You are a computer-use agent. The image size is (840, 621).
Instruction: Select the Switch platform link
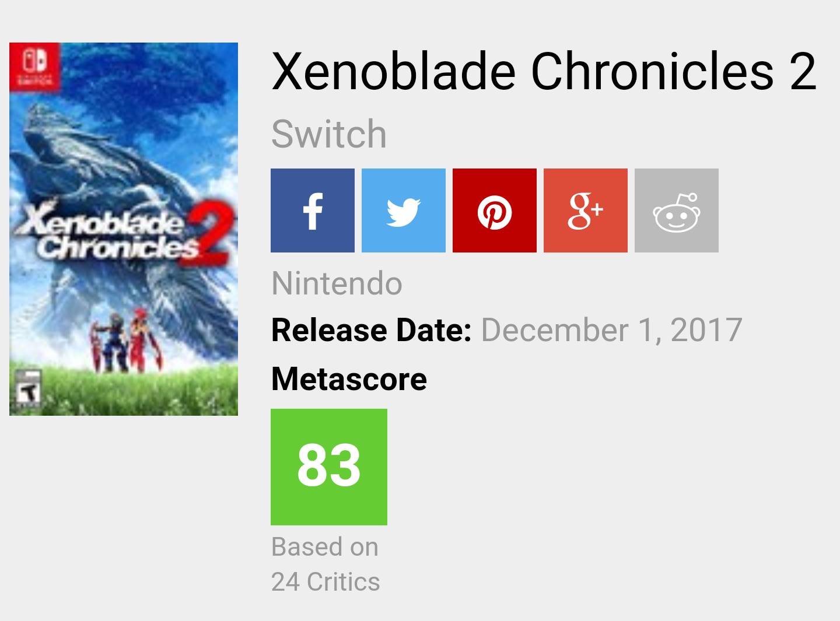coord(329,134)
